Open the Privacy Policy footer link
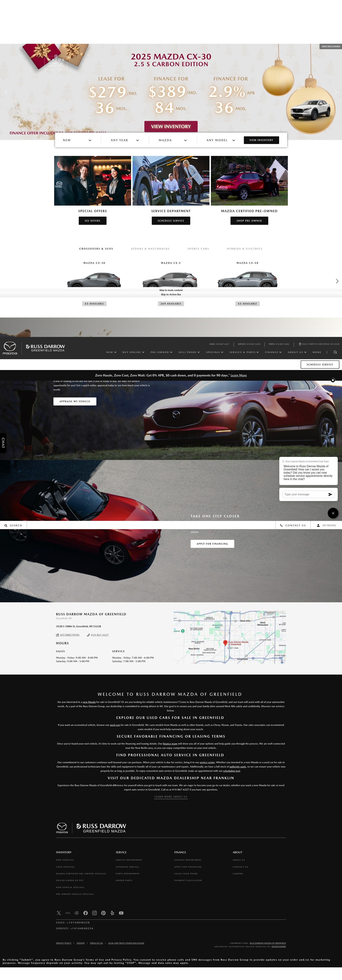Viewport: 342px width, 980px height. coord(64,943)
